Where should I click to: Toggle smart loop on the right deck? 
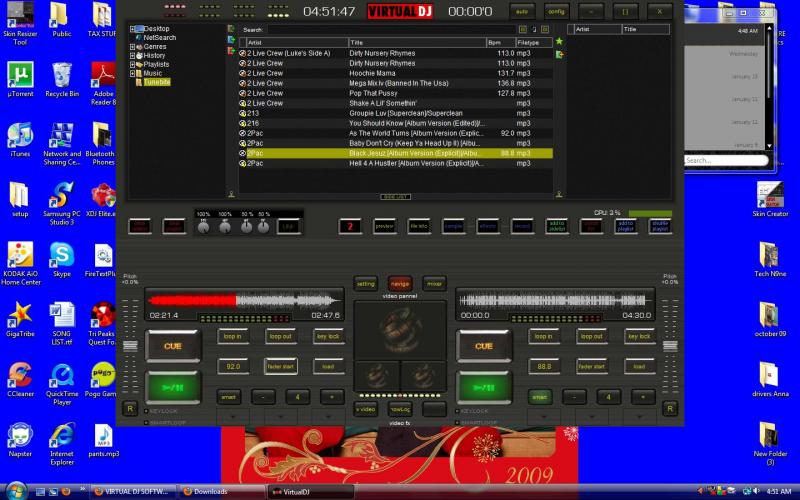pyautogui.click(x=539, y=396)
